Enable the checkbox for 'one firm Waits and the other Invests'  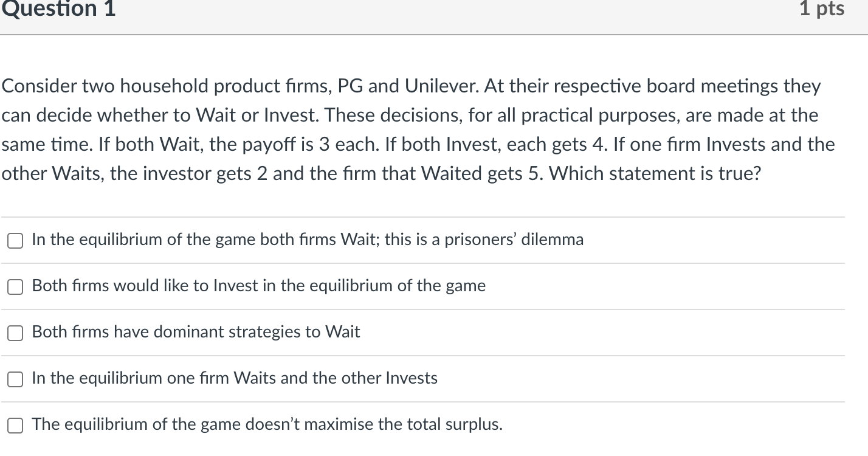pyautogui.click(x=15, y=380)
